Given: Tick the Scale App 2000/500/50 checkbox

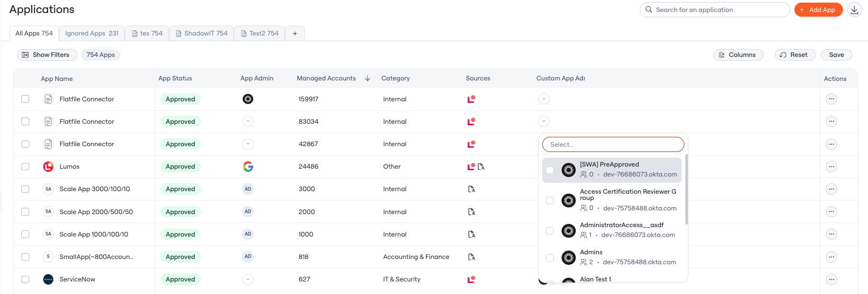Looking at the screenshot, I should 25,211.
